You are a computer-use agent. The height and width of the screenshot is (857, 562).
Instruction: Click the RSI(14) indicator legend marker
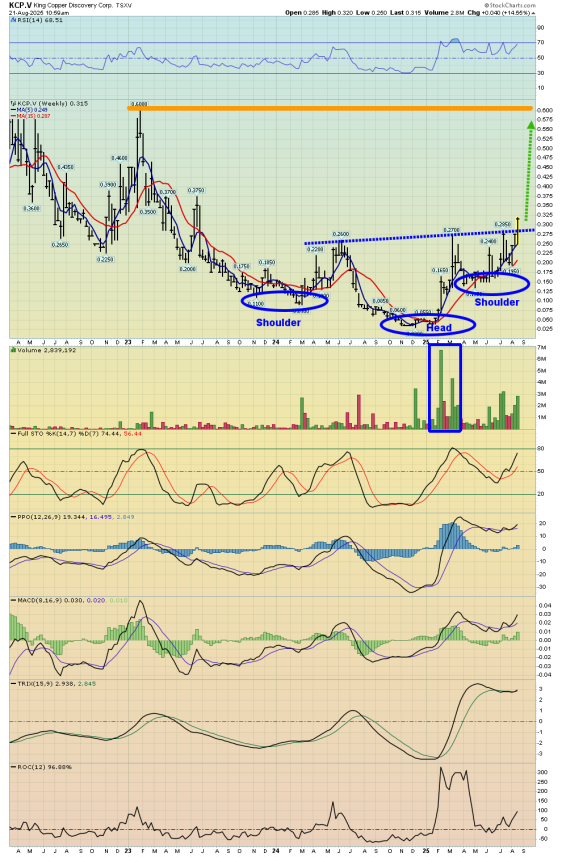click(14, 20)
